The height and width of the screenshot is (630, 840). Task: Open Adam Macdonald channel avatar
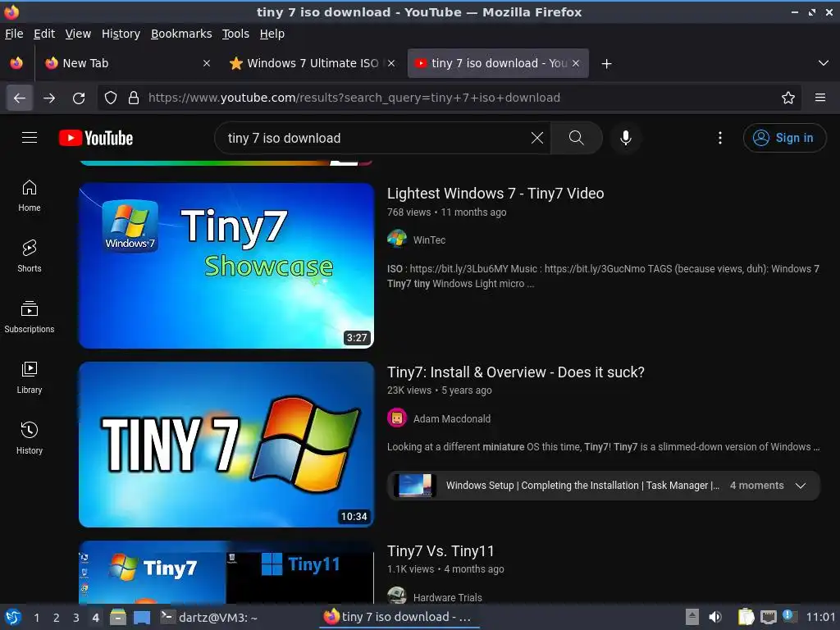(397, 418)
